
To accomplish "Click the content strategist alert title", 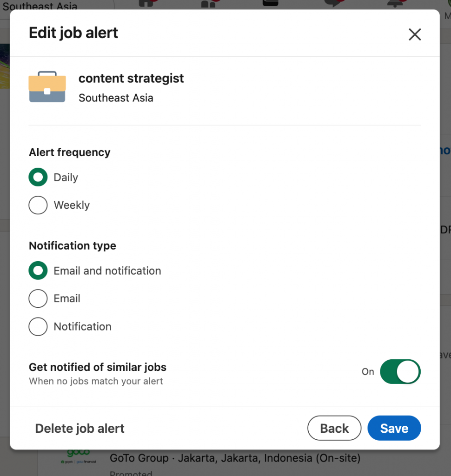I will coord(131,78).
